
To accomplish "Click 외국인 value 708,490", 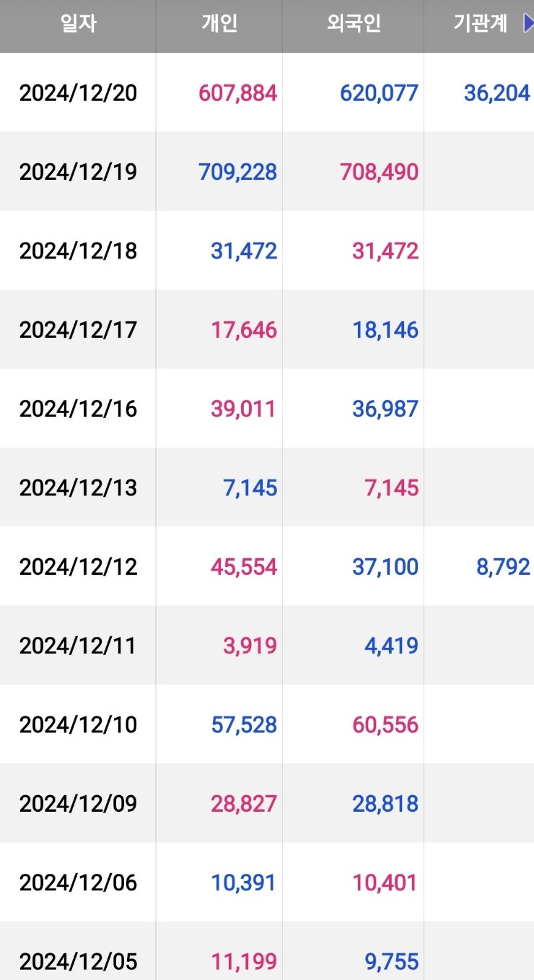I will click(379, 172).
